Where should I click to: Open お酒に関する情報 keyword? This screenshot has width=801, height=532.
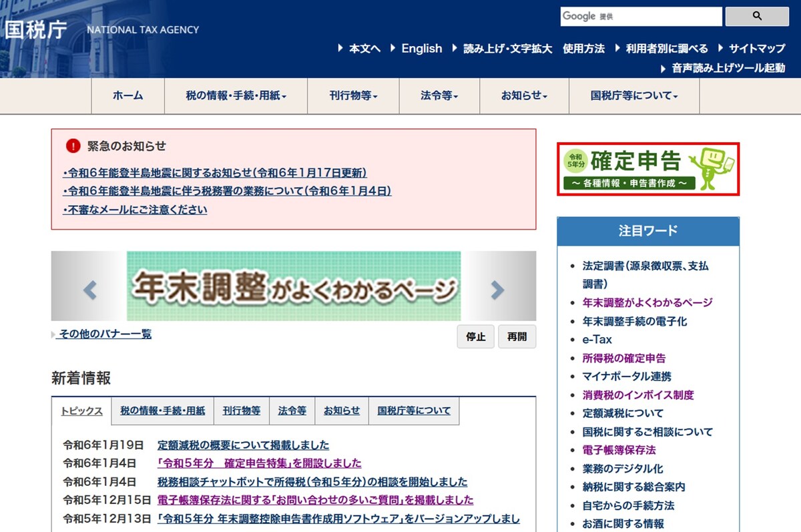click(x=623, y=524)
